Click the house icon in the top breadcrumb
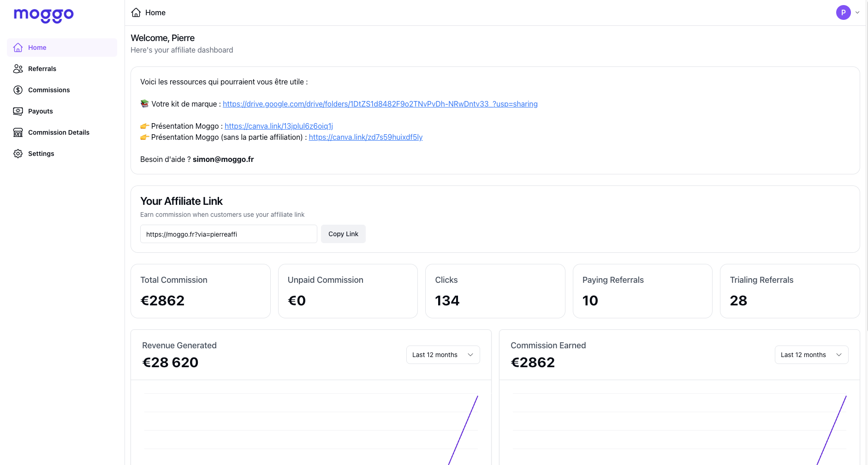 pyautogui.click(x=136, y=12)
